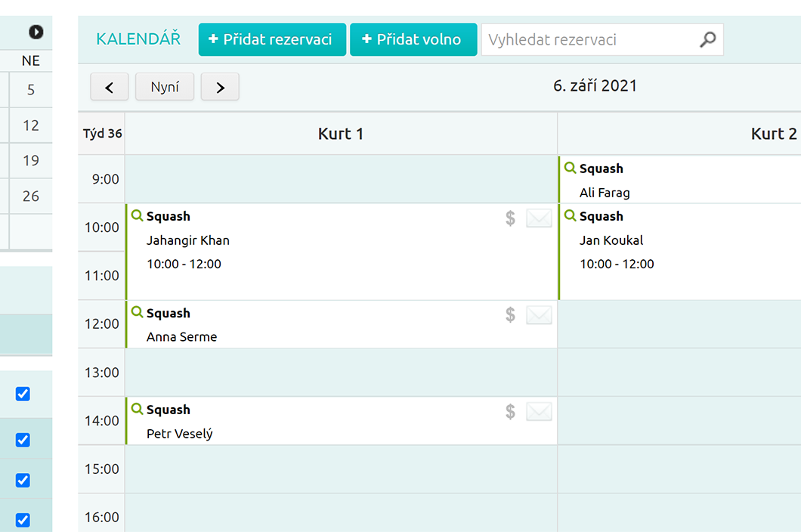This screenshot has height=532, width=801.
Task: Click dollar icon on Anna Serme reservation
Action: pyautogui.click(x=511, y=315)
